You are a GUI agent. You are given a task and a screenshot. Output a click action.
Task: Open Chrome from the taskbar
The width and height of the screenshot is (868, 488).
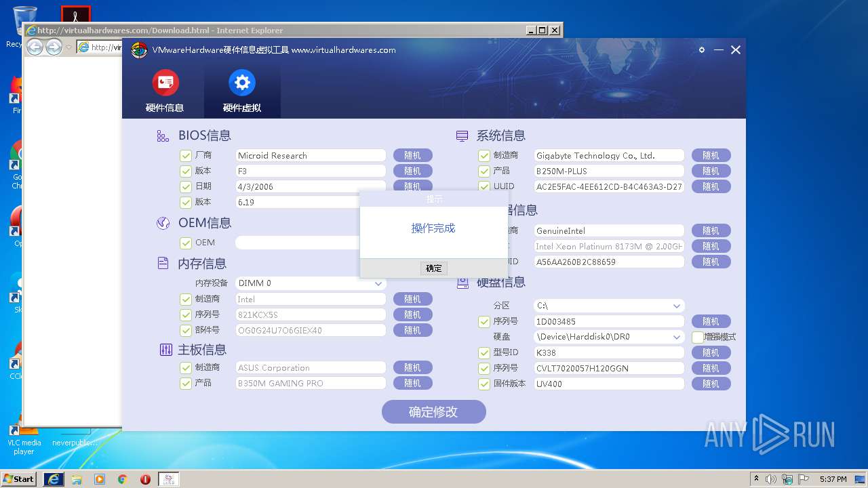[123, 479]
